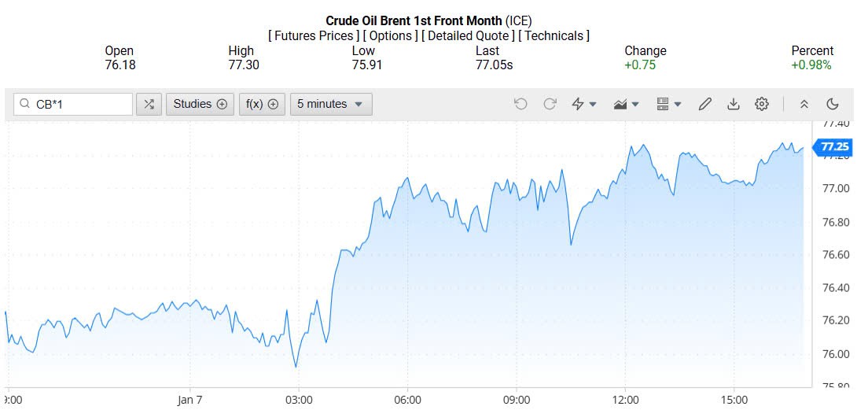The width and height of the screenshot is (868, 410).
Task: Expand the chart layout template dropdown
Action: coord(669,104)
